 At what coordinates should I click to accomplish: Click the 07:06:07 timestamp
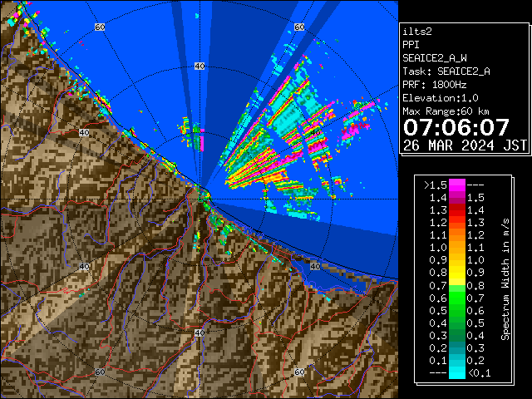pos(456,127)
